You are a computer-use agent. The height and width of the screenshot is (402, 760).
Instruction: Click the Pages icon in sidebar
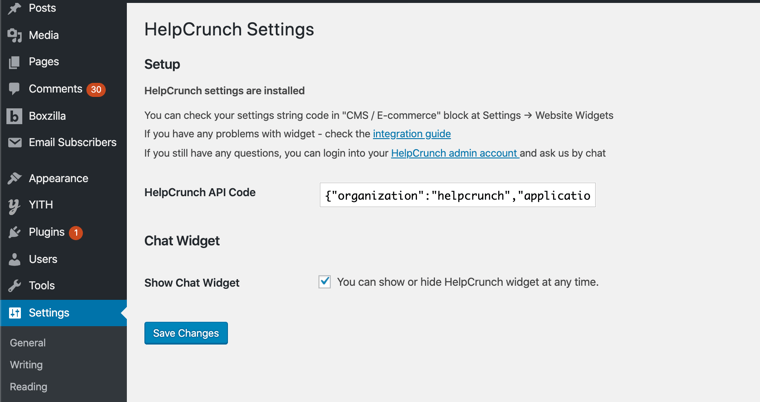[14, 62]
